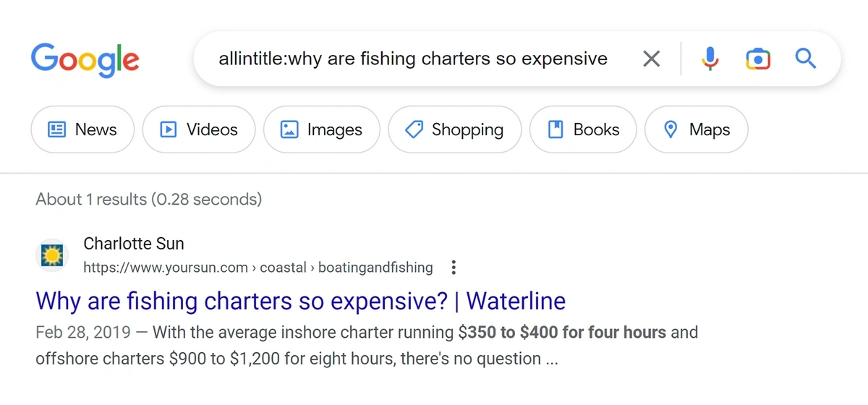Click the News newspaper icon
This screenshot has height=405, width=868.
click(56, 129)
